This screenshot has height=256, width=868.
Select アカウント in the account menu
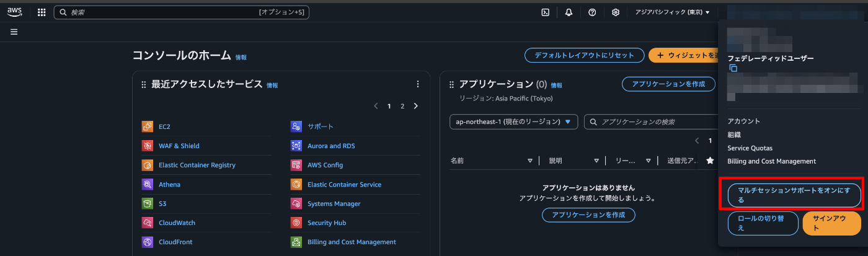click(x=744, y=121)
